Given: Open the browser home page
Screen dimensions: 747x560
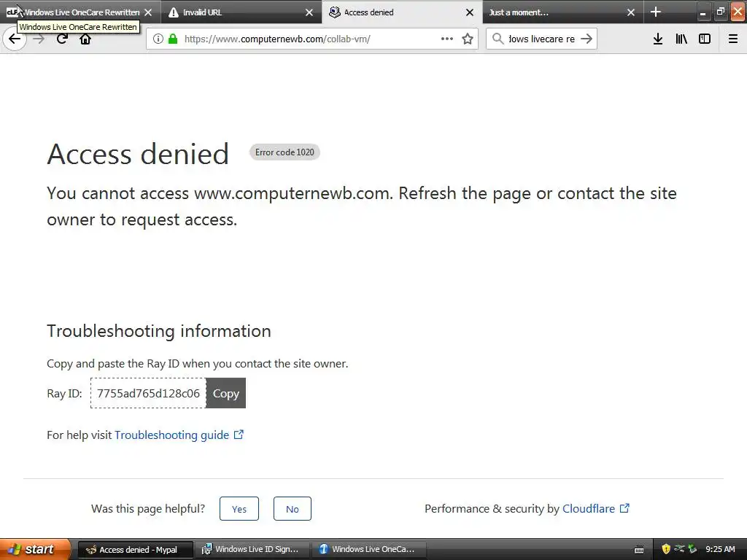Looking at the screenshot, I should tap(85, 39).
